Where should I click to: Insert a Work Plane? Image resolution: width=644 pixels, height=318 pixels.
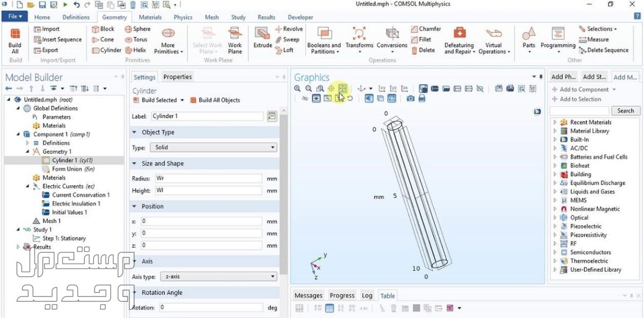point(235,41)
